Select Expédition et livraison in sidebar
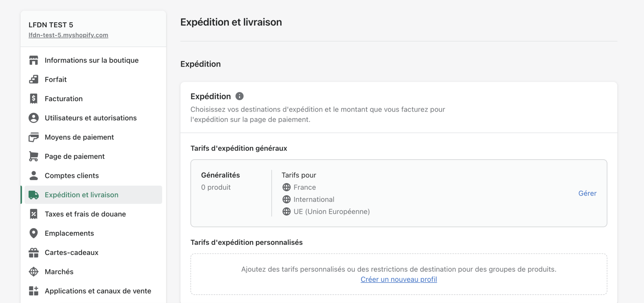Viewport: 644px width, 303px height. [81, 195]
